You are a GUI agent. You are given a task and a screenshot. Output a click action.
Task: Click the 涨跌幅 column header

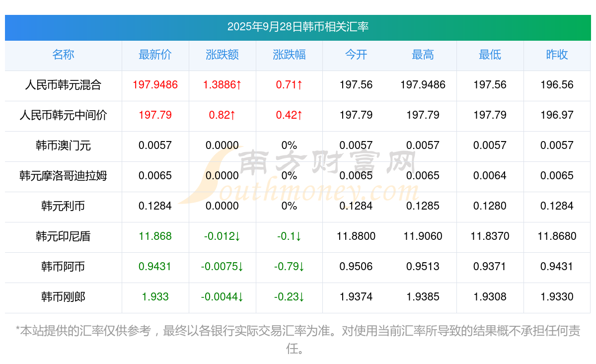289,55
